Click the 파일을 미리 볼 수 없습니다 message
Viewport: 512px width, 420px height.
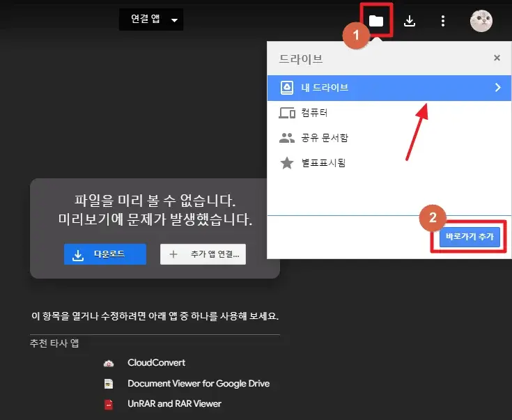tap(155, 200)
